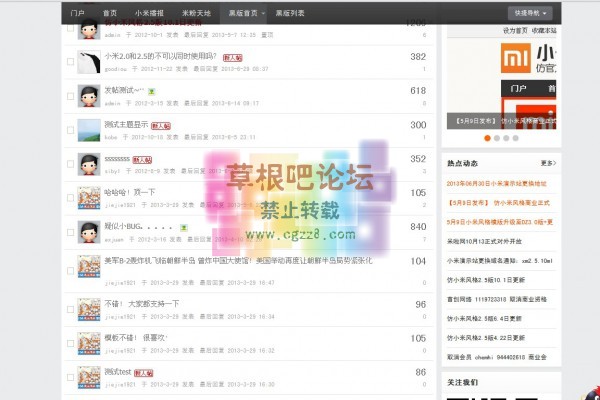Open thread 模板不错!很喜欢

click(x=136, y=338)
